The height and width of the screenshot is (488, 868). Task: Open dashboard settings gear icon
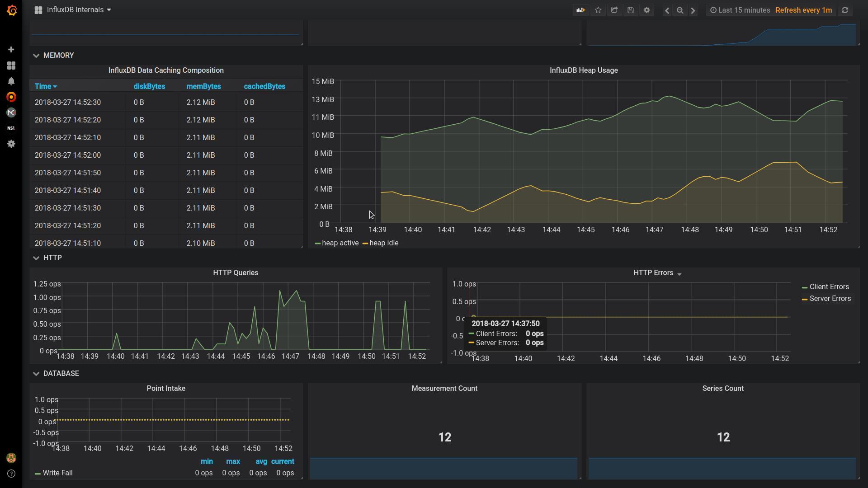pos(647,10)
